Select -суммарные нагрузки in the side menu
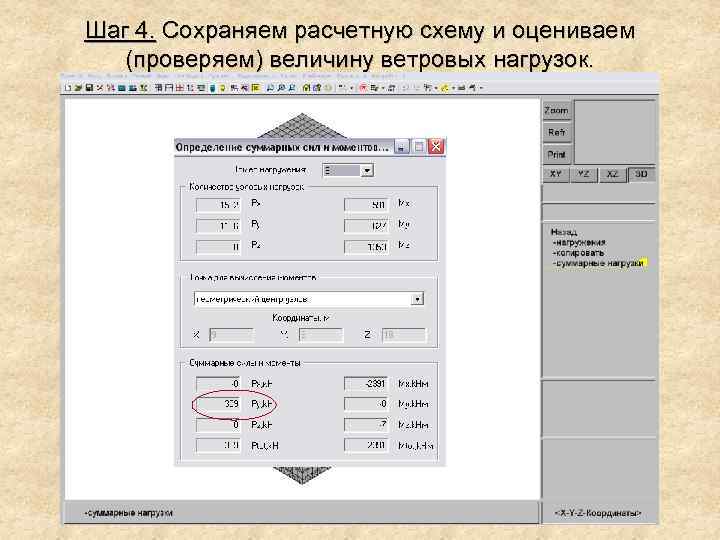Screen dimensions: 720x540 [x=599, y=264]
